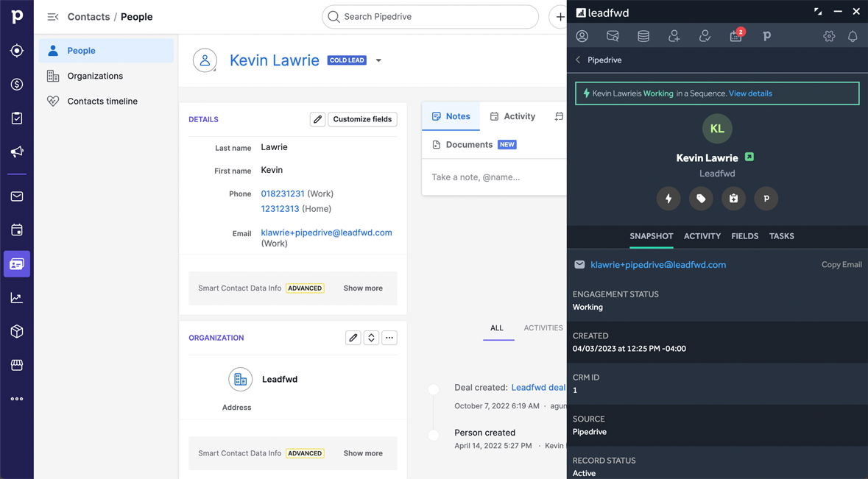868x479 pixels.
Task: Open Deals dollar icon in sidebar
Action: tap(17, 84)
